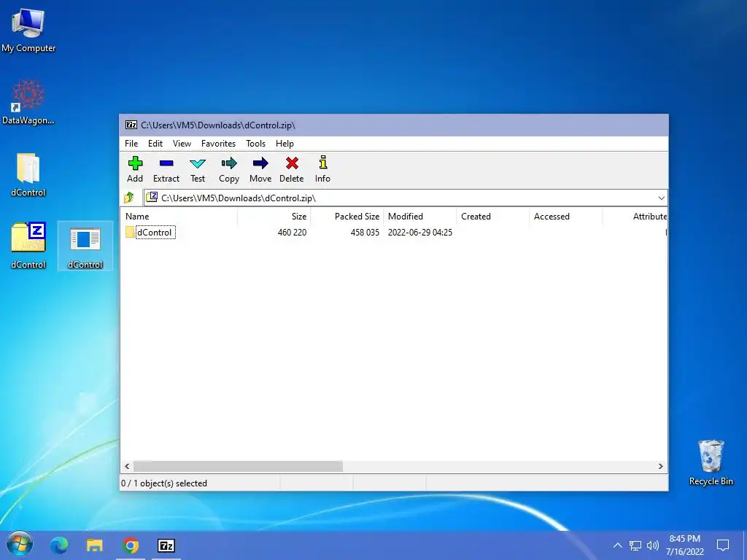The width and height of the screenshot is (747, 560).
Task: Click the scroll left arrow
Action: [127, 466]
